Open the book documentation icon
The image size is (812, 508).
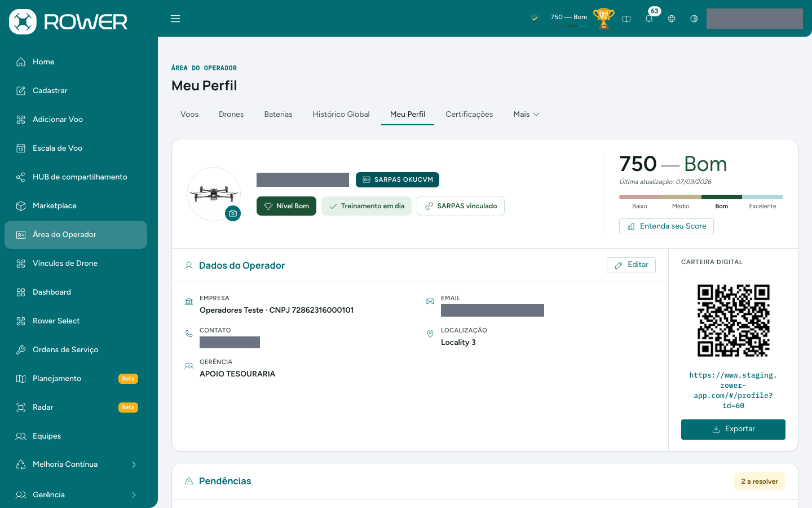point(626,19)
